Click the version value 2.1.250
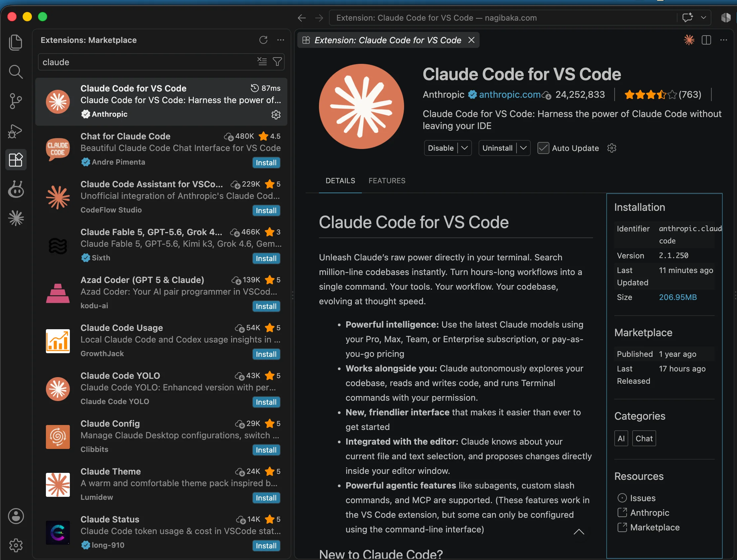 [673, 255]
